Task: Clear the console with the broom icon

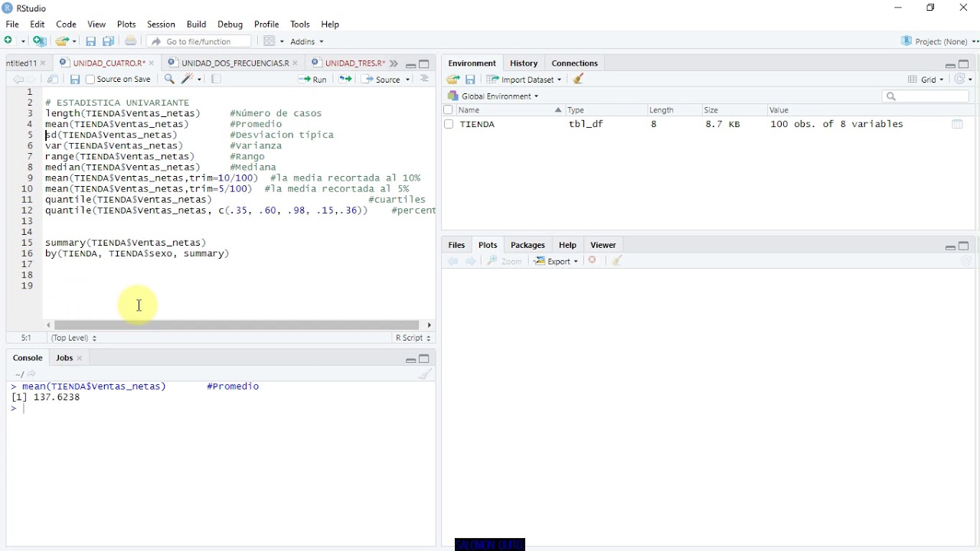Action: tap(425, 374)
